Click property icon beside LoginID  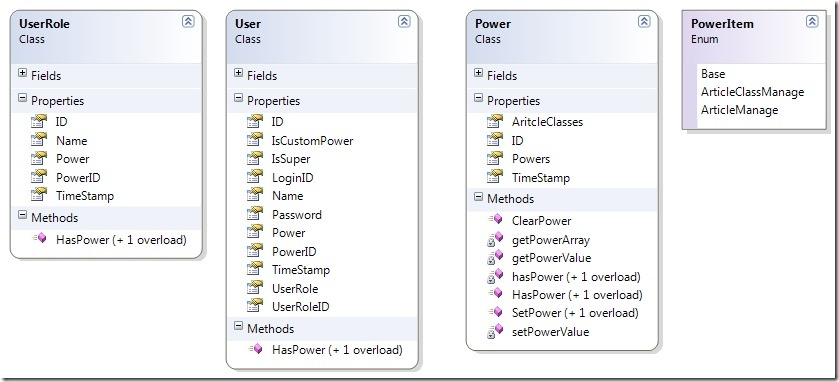coord(255,177)
